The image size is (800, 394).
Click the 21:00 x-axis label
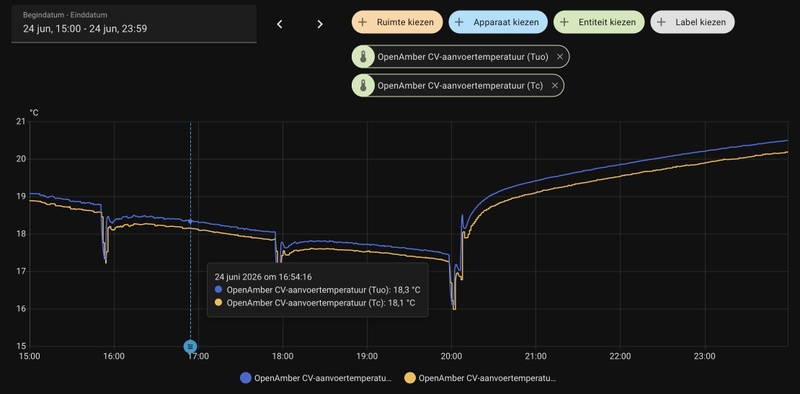point(535,356)
